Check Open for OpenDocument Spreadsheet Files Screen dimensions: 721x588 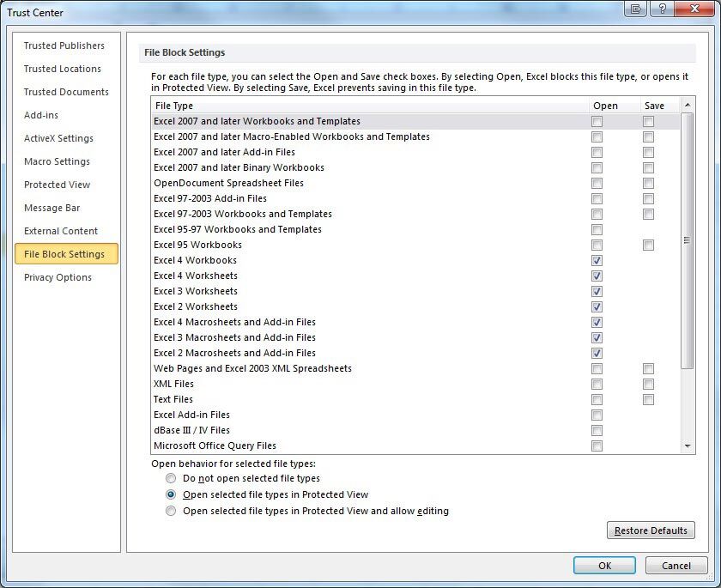(597, 183)
